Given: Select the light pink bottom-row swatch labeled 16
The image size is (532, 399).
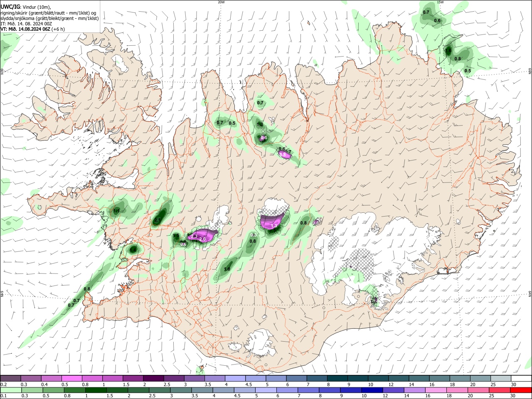Looking at the screenshot, I should (435, 390).
